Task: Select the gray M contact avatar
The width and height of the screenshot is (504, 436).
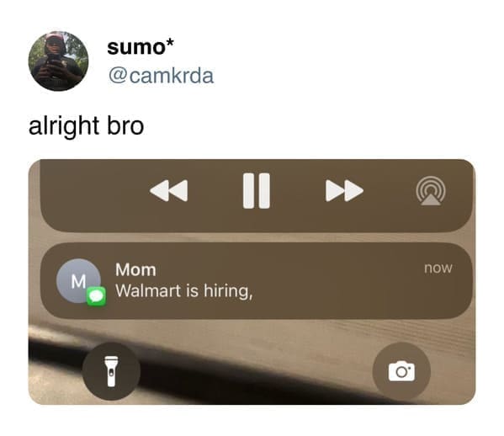Action: [x=78, y=280]
